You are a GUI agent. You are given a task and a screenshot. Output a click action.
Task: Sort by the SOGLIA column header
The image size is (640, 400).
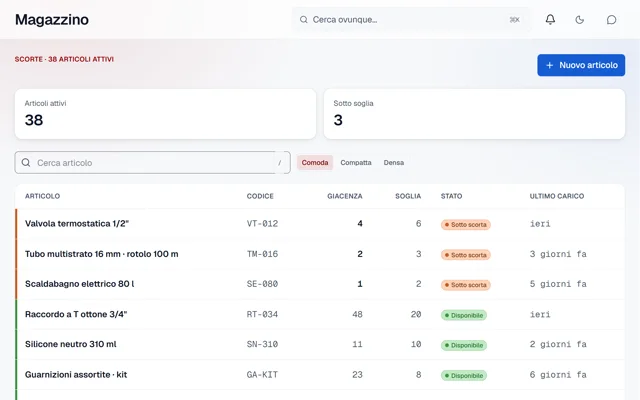[408, 196]
